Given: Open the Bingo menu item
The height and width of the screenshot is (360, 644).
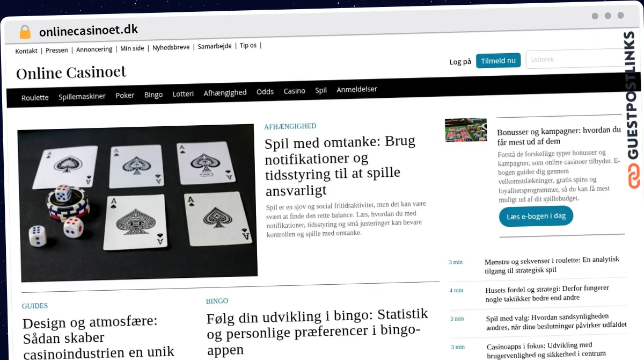Looking at the screenshot, I should coord(153,95).
